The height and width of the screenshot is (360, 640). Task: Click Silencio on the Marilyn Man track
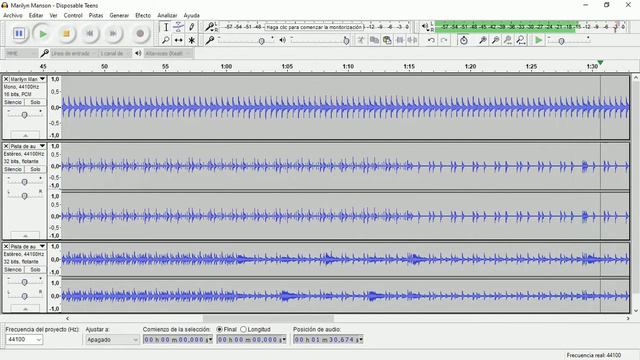(13, 102)
